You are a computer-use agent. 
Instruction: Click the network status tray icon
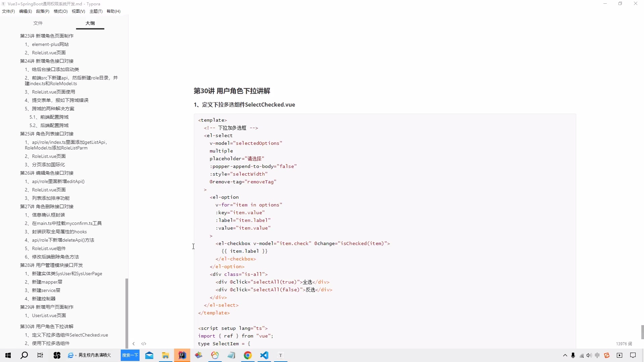[581, 356]
